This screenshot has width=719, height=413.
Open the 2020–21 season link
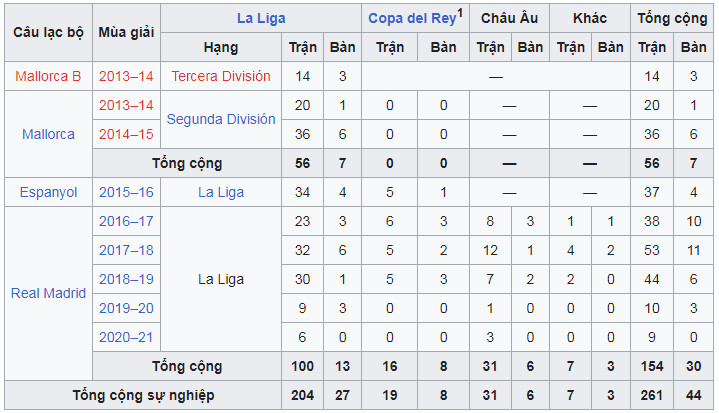pyautogui.click(x=126, y=337)
